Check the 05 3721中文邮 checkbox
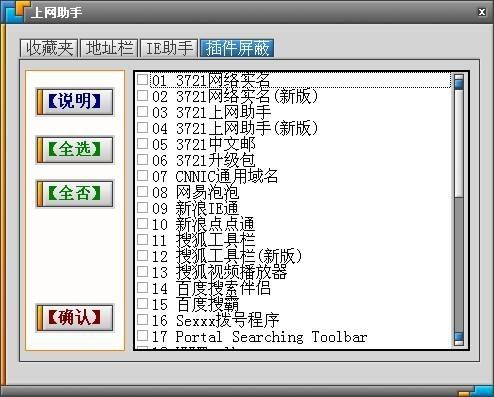The width and height of the screenshot is (494, 397). coord(143,144)
